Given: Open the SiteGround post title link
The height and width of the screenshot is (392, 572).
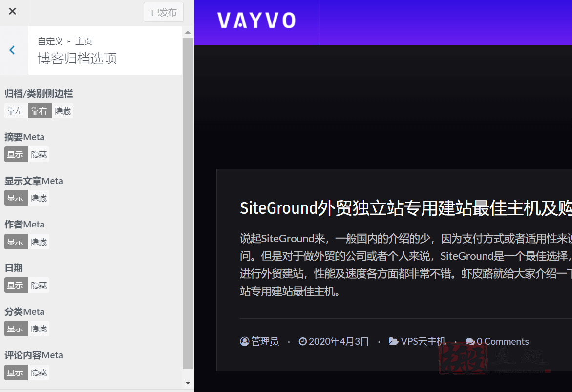Looking at the screenshot, I should click(405, 208).
